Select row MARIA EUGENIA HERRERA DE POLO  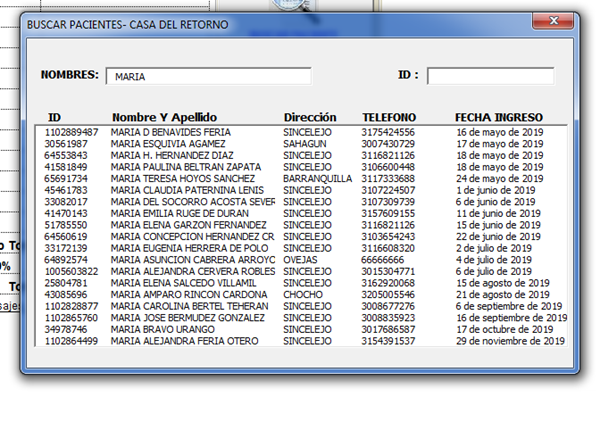click(301, 248)
